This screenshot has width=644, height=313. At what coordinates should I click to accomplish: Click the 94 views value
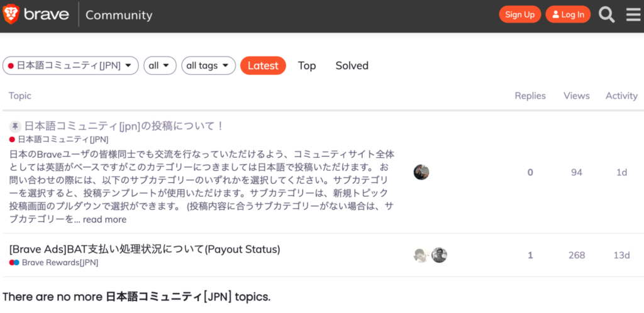577,172
